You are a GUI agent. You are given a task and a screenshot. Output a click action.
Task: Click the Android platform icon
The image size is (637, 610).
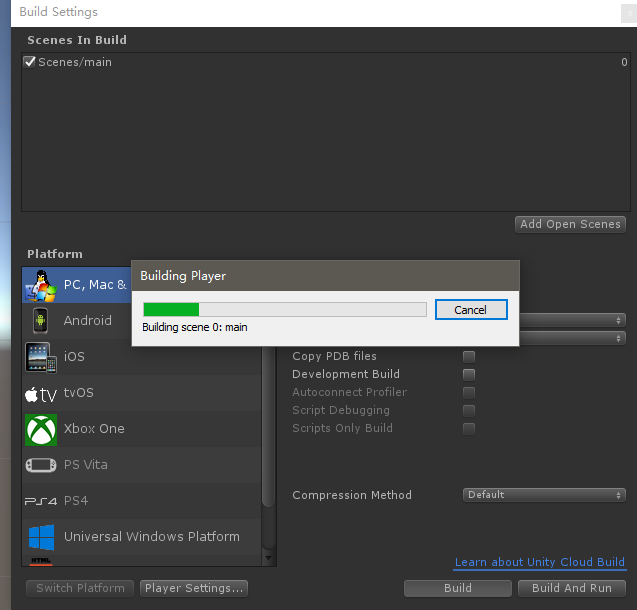point(40,321)
